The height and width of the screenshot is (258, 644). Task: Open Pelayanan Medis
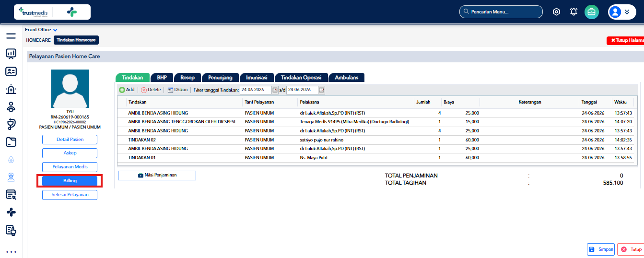(70, 167)
